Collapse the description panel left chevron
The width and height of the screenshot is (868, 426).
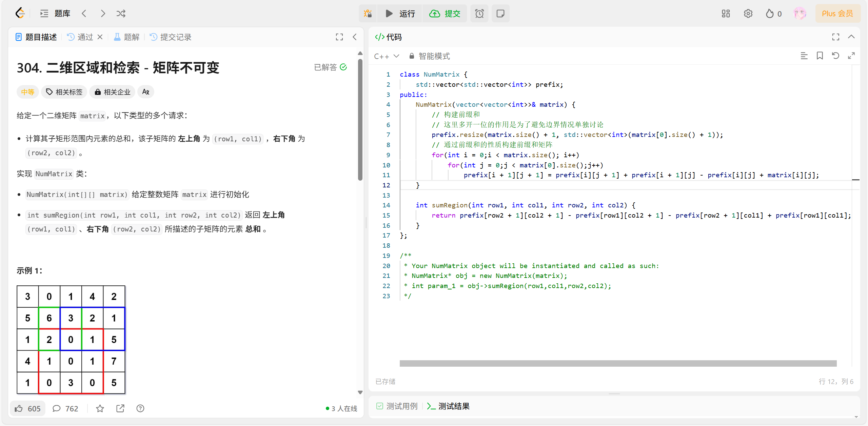(x=355, y=37)
